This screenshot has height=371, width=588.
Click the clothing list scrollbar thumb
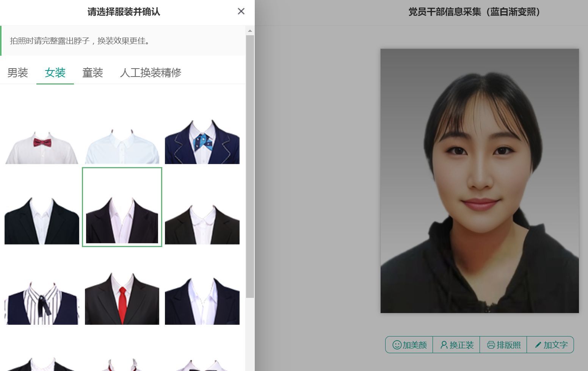click(250, 167)
